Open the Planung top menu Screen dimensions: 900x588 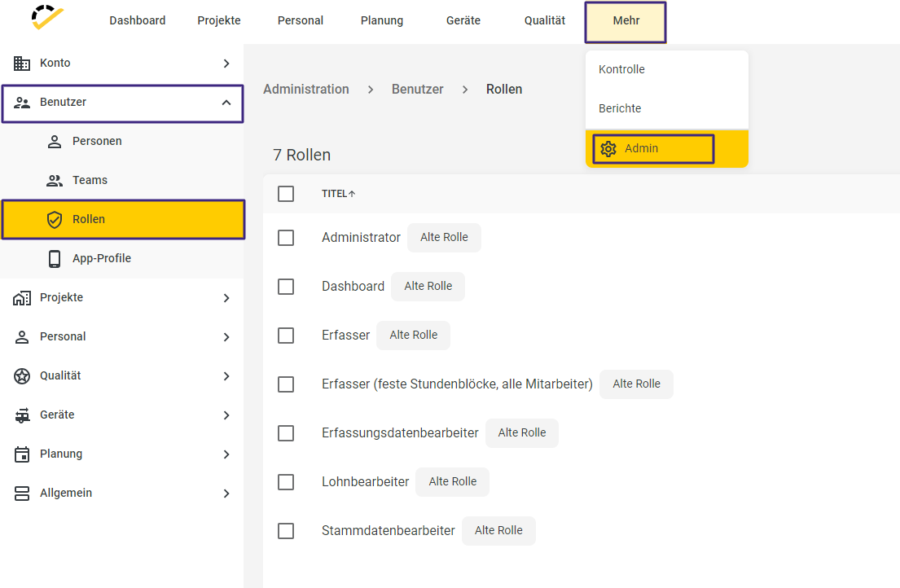(x=382, y=20)
